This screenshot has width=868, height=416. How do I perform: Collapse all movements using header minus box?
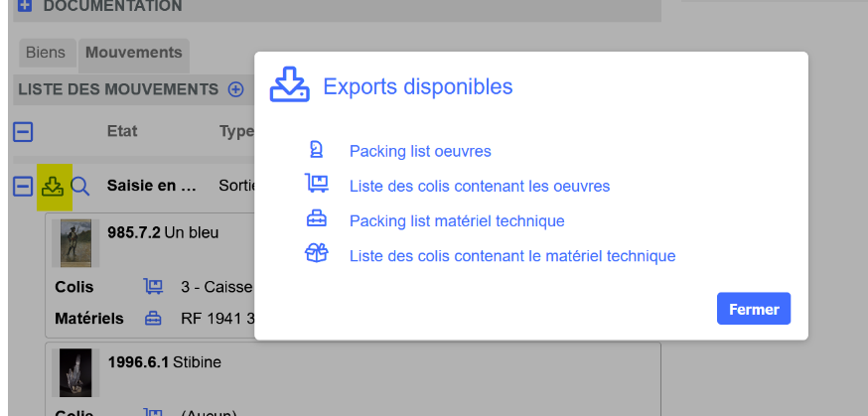pos(23,131)
